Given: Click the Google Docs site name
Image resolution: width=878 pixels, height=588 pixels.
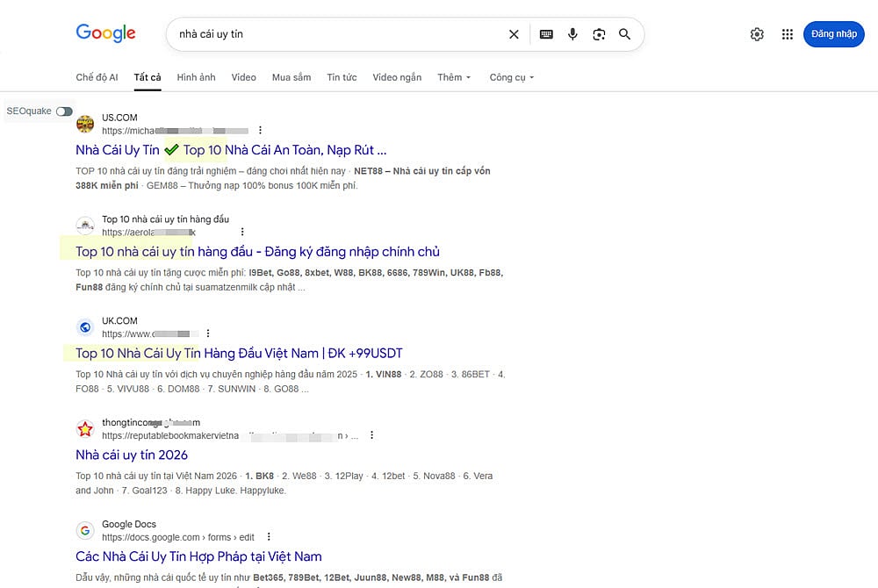Looking at the screenshot, I should tap(129, 524).
